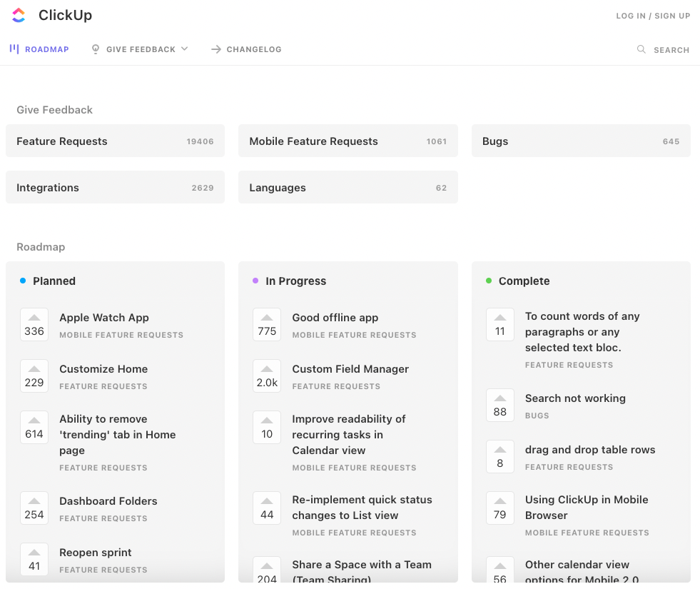The width and height of the screenshot is (700, 589).
Task: Click the 1061 Mobile Feature Requests count
Action: 437,141
